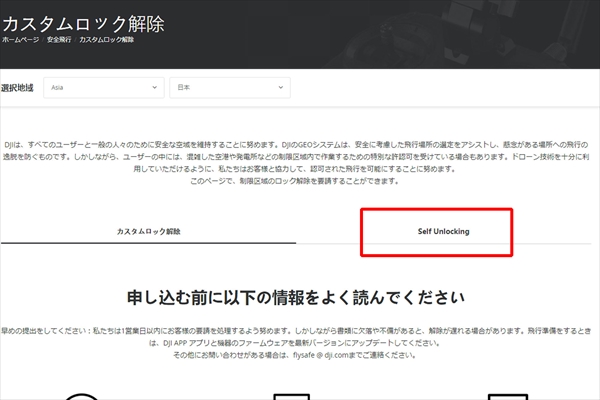Open the 安全飛行 breadcrumb link
The width and height of the screenshot is (600, 400).
tap(59, 40)
